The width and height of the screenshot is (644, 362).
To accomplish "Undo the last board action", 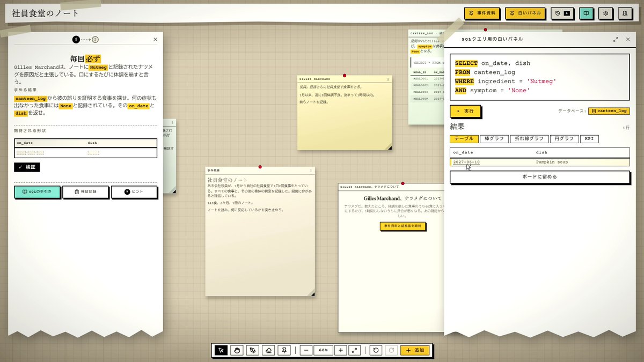I will 376,350.
